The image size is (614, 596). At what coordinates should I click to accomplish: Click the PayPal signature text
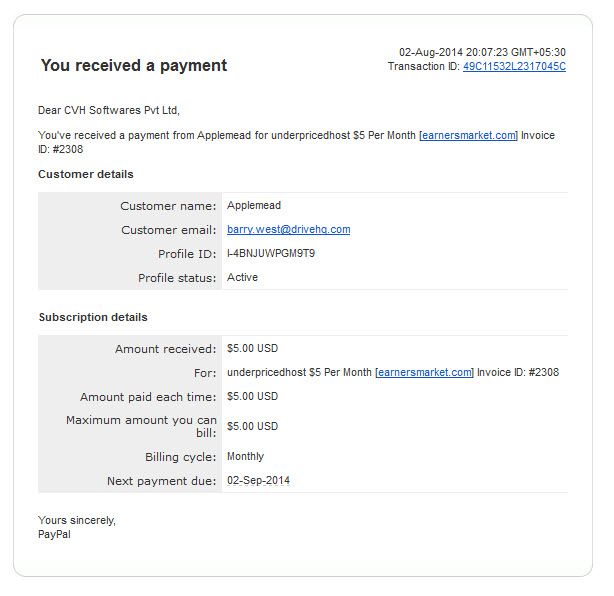click(54, 535)
